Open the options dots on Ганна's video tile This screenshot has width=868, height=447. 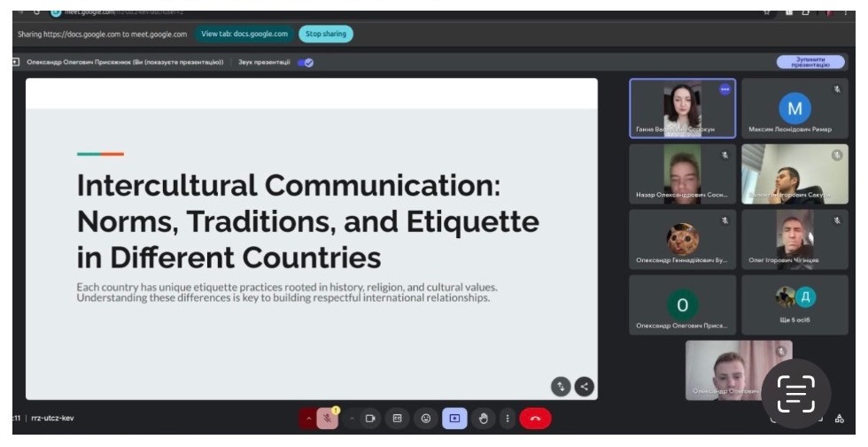(x=725, y=89)
